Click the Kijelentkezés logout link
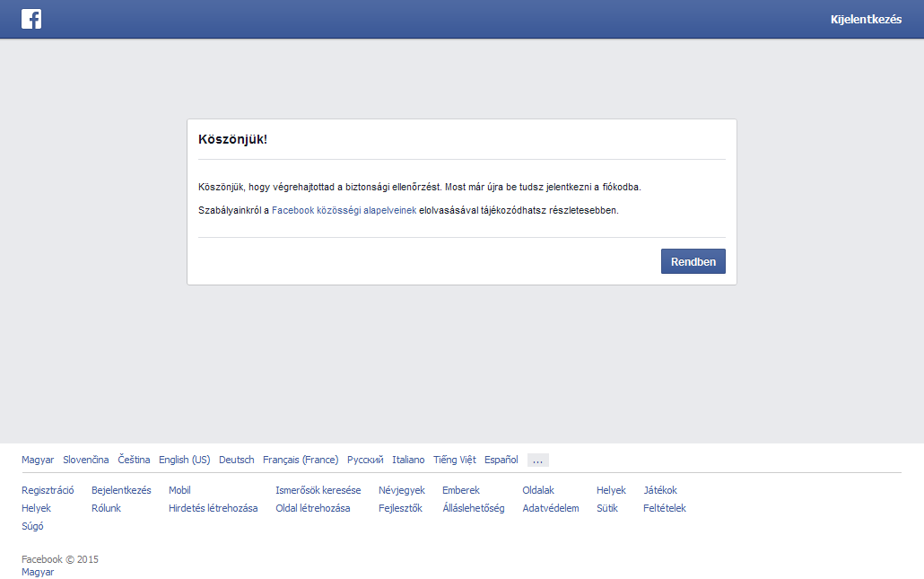Screen dimensions: 924x579 866,20
